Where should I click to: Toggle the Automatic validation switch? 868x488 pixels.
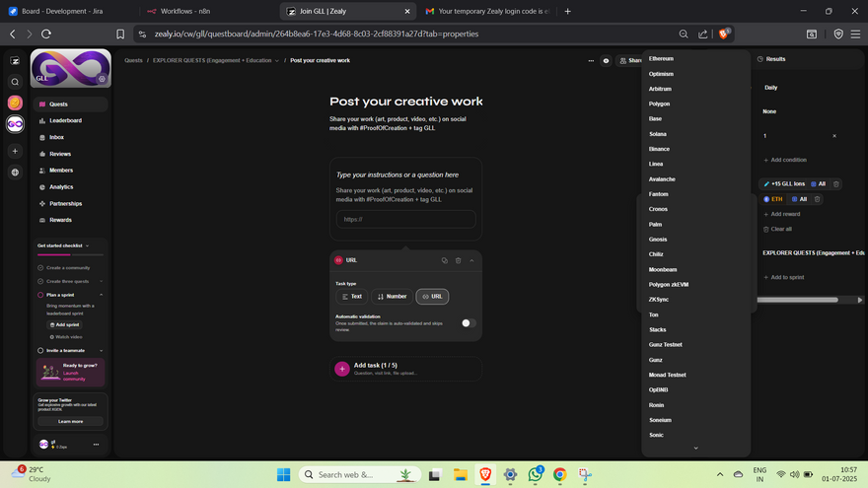coord(468,322)
